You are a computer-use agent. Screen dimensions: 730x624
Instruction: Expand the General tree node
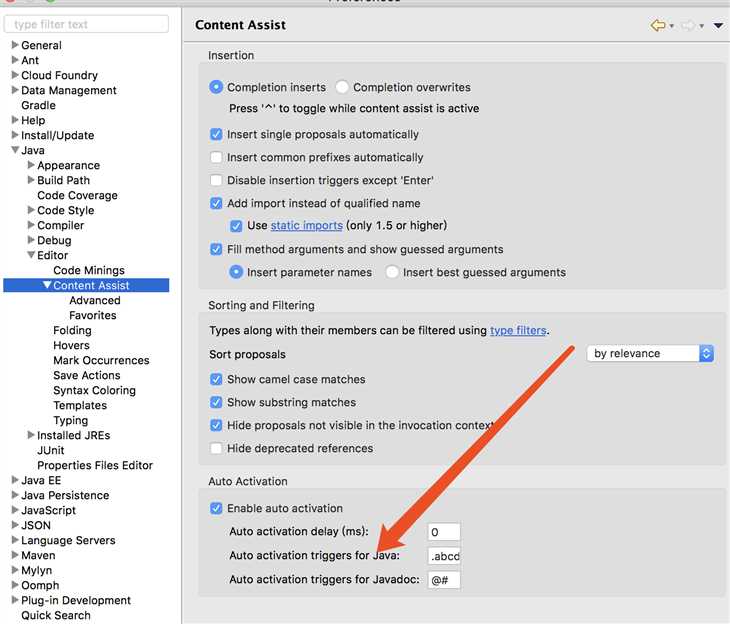15,45
